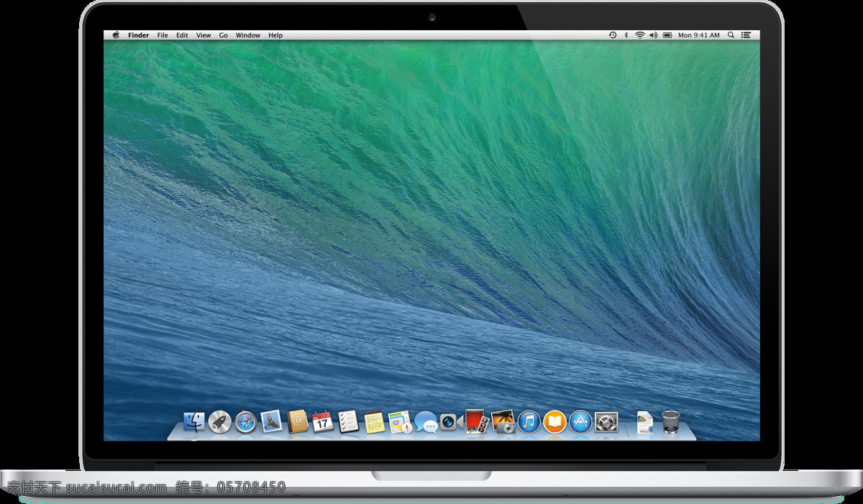Open the Apple menu
Image resolution: width=863 pixels, height=504 pixels.
click(x=116, y=35)
